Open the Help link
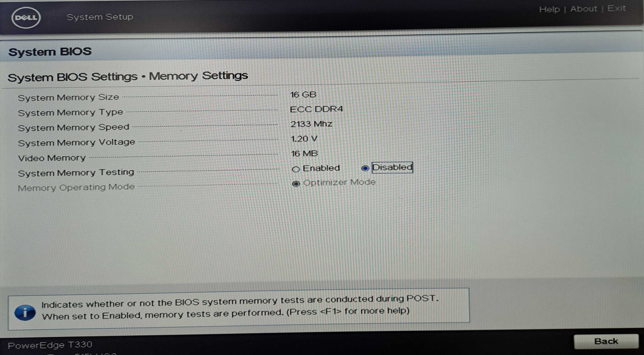The image size is (644, 355). pos(550,9)
